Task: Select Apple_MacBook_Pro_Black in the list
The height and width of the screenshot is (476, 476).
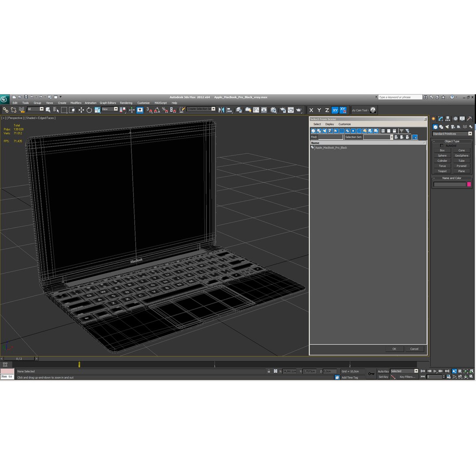Action: click(331, 148)
